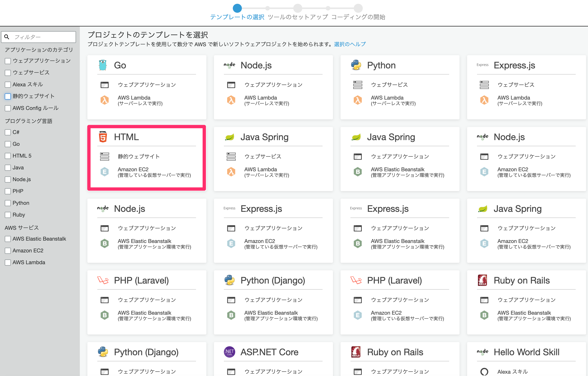
Task: Click the Express logo on Lambda card
Action: pos(482,65)
